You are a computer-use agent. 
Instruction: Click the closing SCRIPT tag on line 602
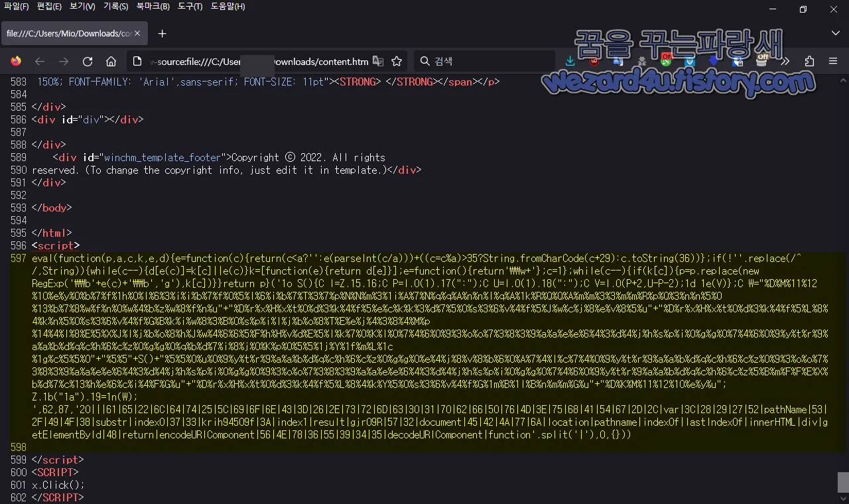coord(58,498)
